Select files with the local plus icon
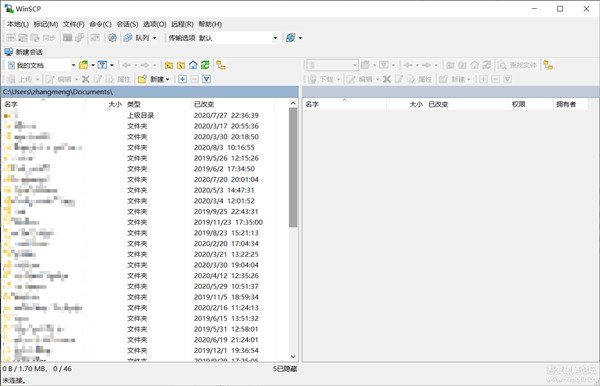This screenshot has height=386, width=600. pos(183,79)
